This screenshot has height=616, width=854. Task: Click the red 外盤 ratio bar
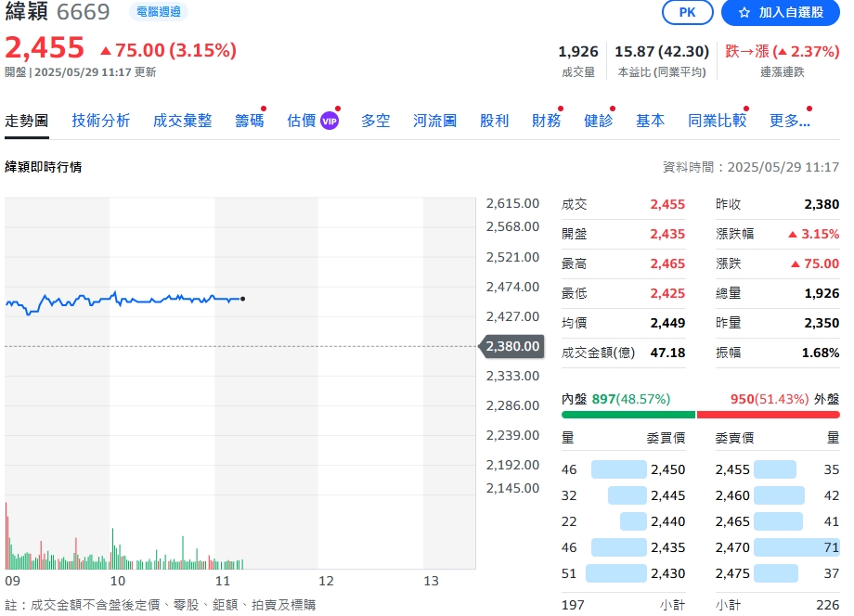pyautogui.click(x=769, y=415)
